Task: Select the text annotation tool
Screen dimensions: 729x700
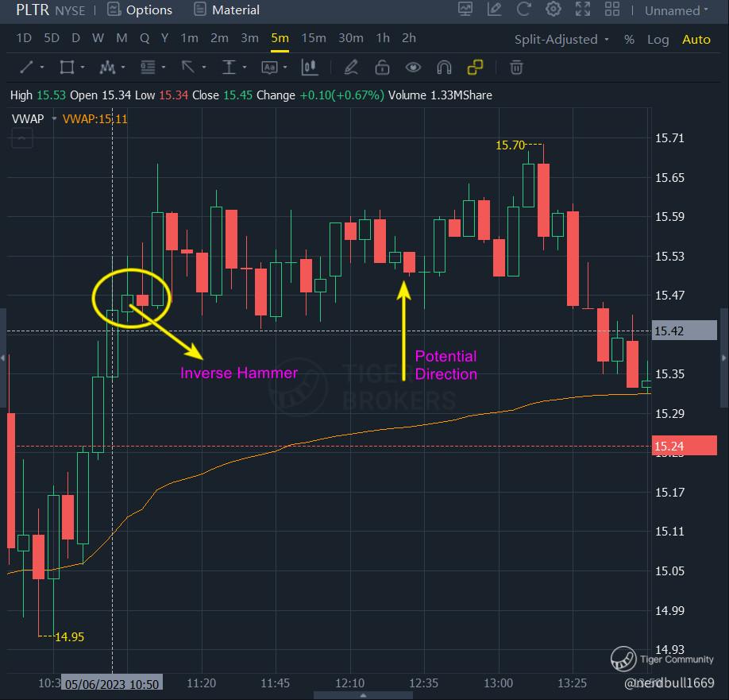Action: (270, 68)
